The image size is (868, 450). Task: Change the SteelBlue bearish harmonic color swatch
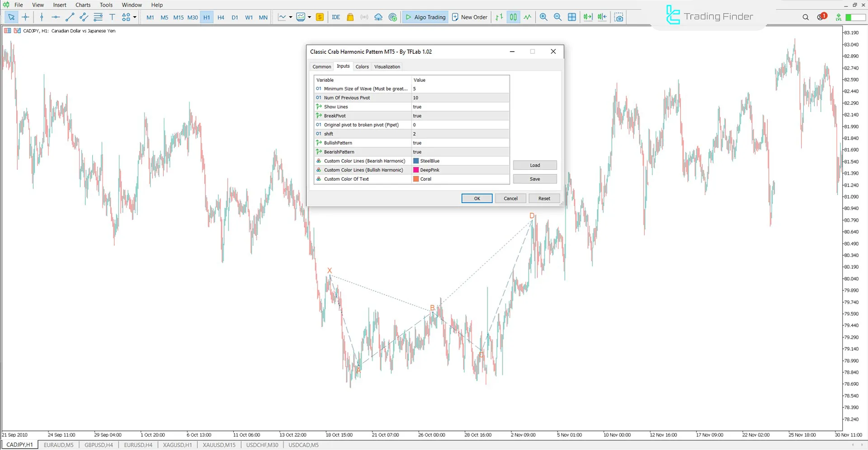pyautogui.click(x=416, y=161)
